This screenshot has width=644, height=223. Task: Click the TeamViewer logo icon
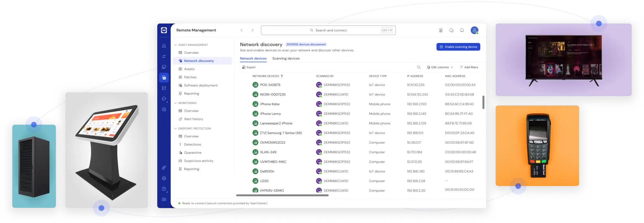click(164, 30)
